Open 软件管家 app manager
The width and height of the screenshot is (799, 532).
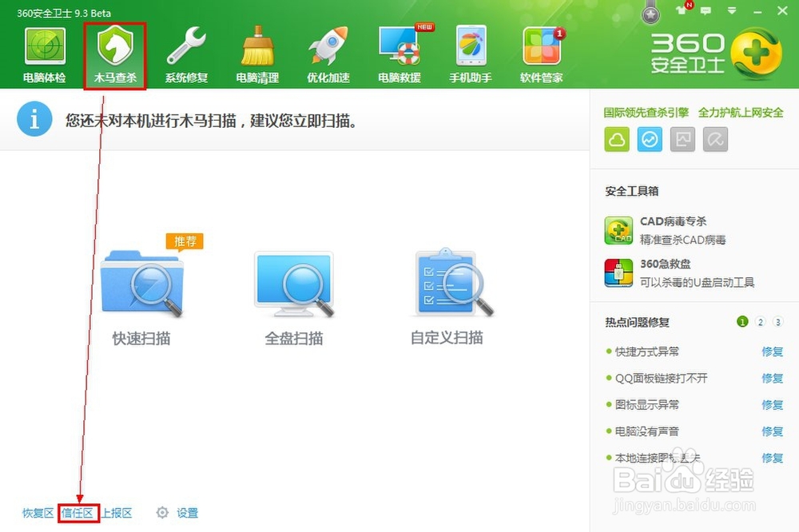click(x=542, y=55)
